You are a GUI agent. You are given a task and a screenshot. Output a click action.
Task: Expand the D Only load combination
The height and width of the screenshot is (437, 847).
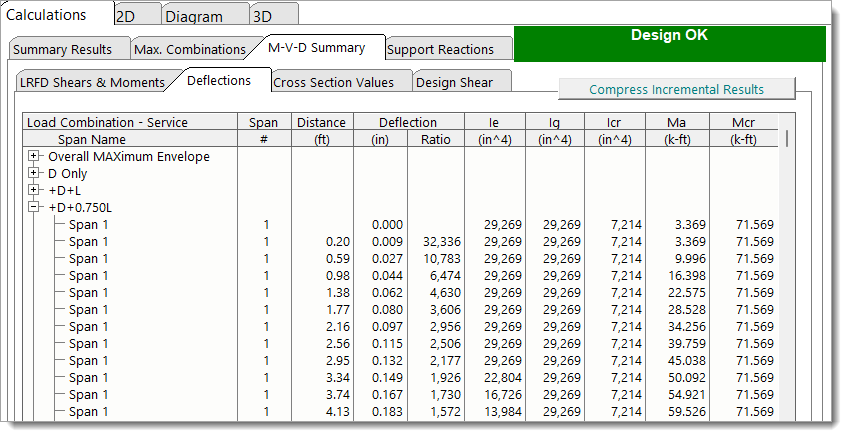coord(34,173)
